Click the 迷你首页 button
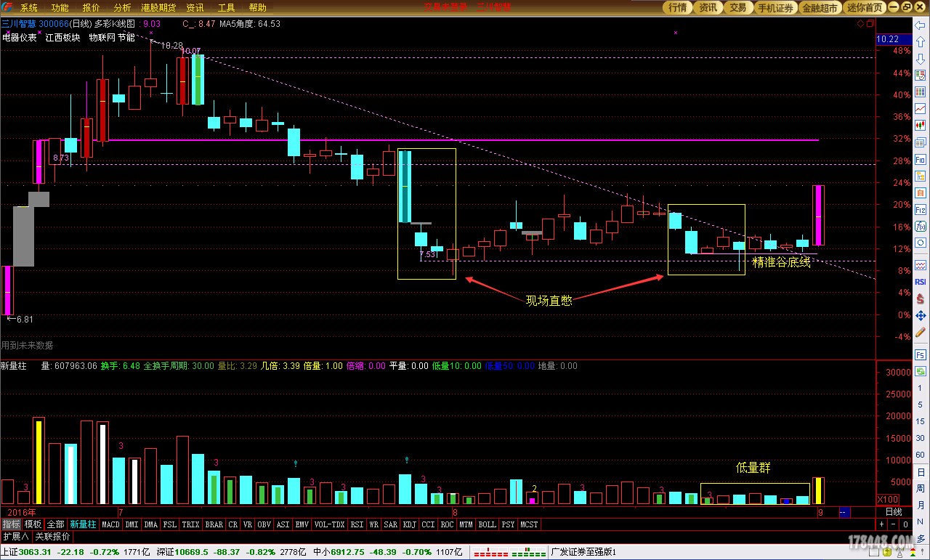This screenshot has height=560, width=930. pyautogui.click(x=865, y=7)
